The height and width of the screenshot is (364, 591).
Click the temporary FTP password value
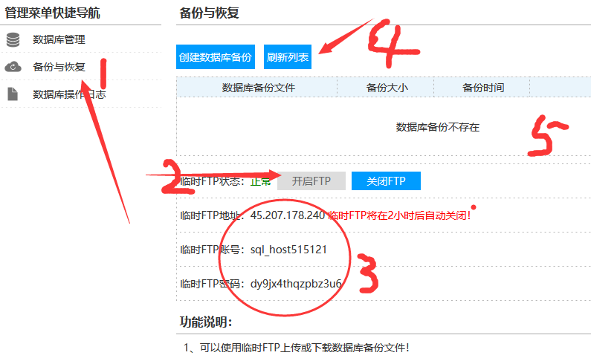click(296, 283)
